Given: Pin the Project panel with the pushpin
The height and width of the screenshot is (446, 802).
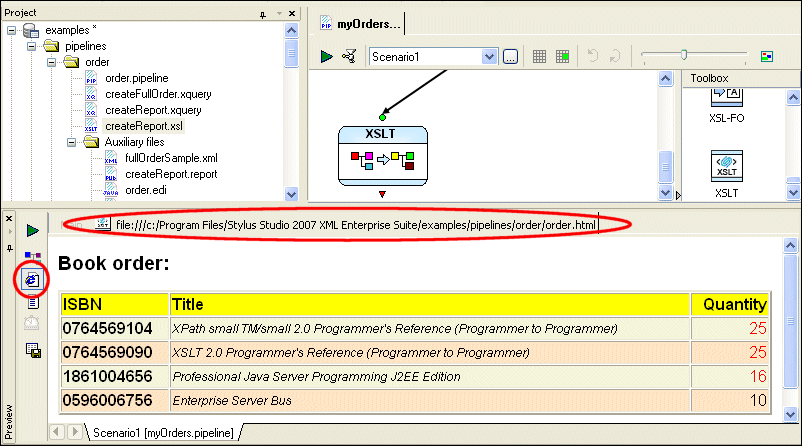Looking at the screenshot, I should [263, 13].
